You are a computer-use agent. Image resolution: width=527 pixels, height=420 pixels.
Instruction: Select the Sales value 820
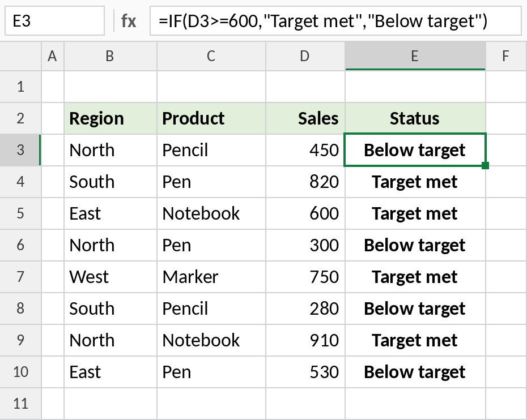point(305,182)
